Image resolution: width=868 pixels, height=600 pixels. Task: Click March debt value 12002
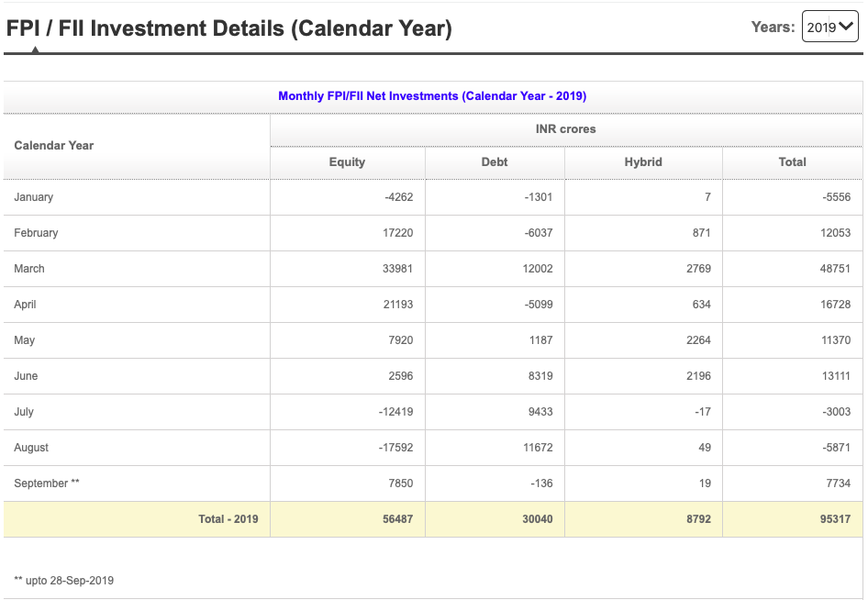(538, 269)
